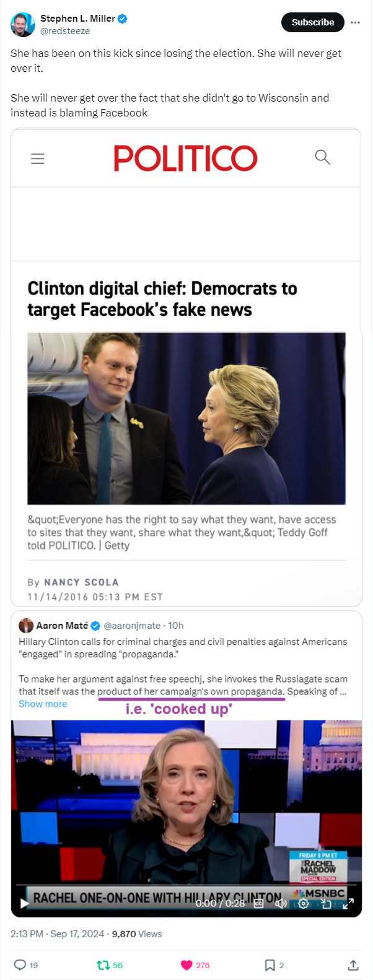Open video in picture-in-picture mode

[x=326, y=903]
